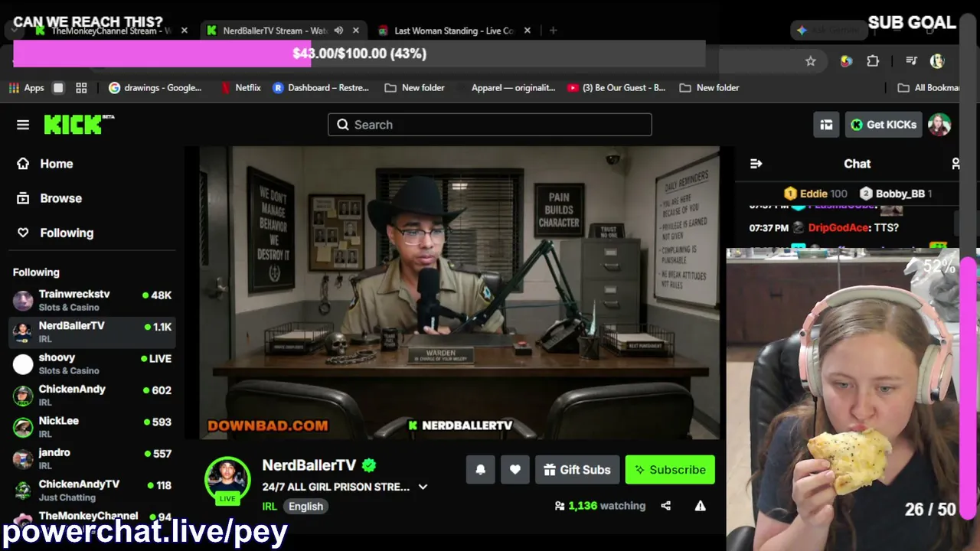Collapse the chat panel arrow icon

coord(756,164)
